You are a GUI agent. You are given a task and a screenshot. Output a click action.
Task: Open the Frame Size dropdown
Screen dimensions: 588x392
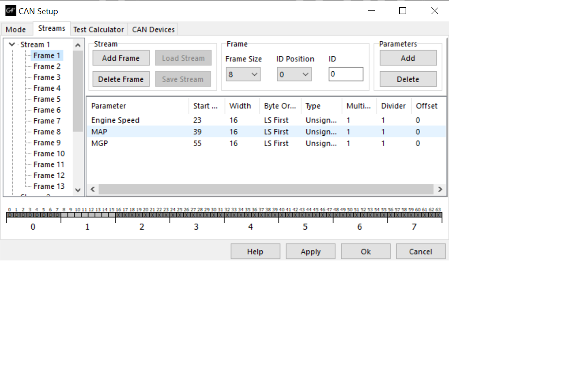(x=243, y=74)
